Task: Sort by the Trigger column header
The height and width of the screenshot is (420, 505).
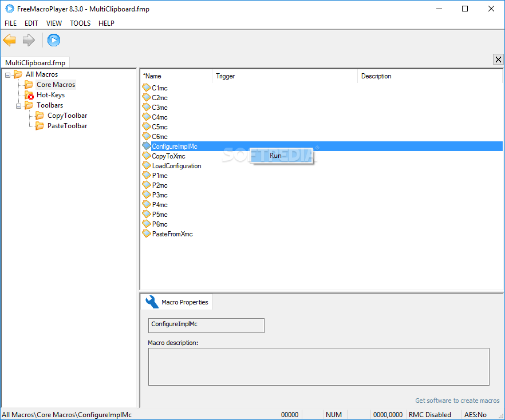Action: point(285,76)
